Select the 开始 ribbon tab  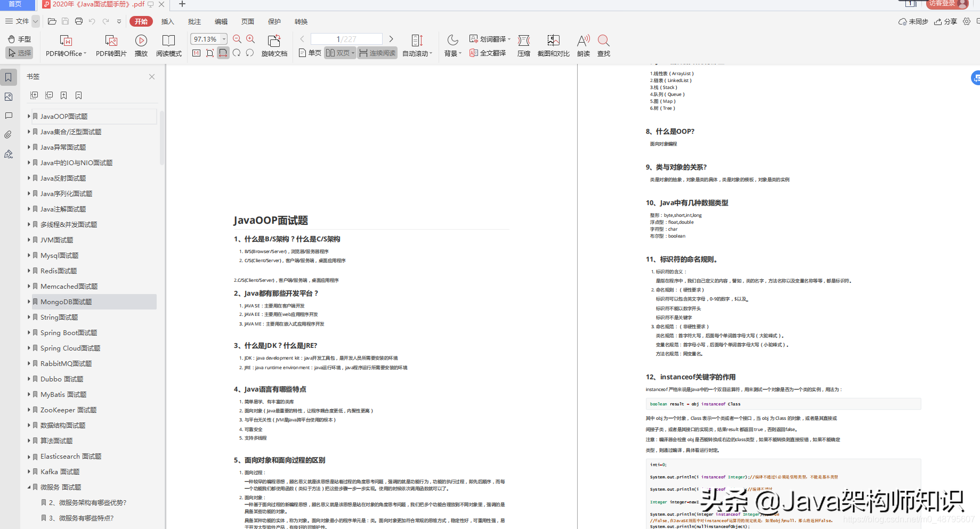(141, 21)
